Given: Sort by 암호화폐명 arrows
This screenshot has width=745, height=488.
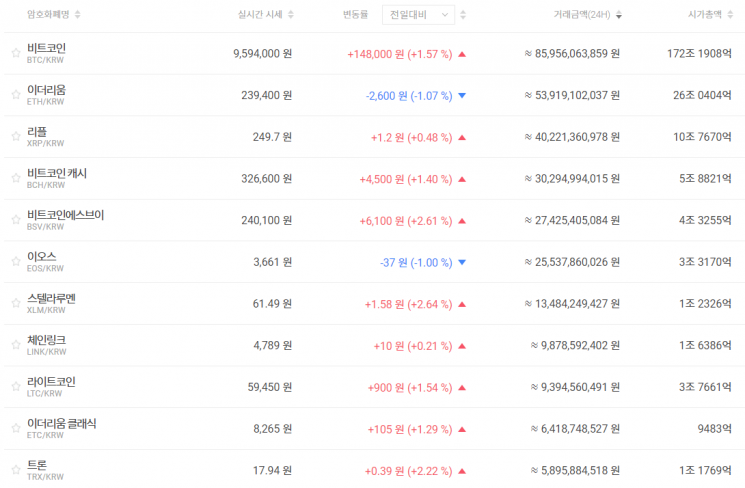Looking at the screenshot, I should click(78, 15).
